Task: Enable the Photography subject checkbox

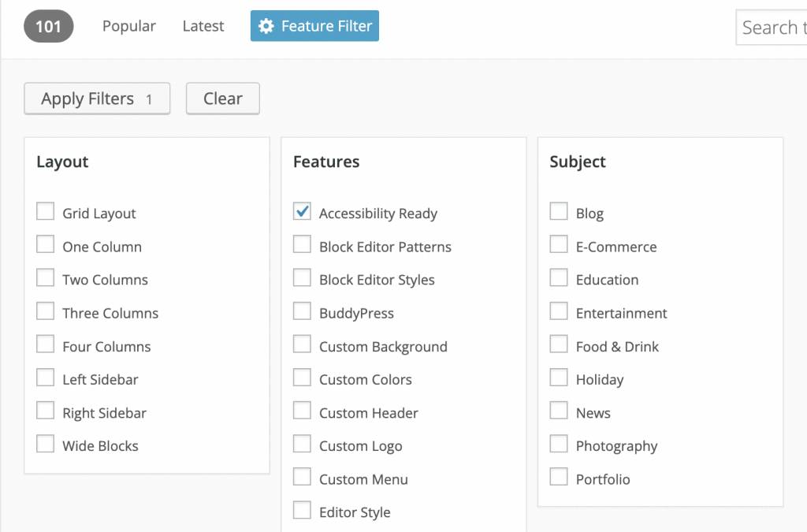Action: coord(559,445)
